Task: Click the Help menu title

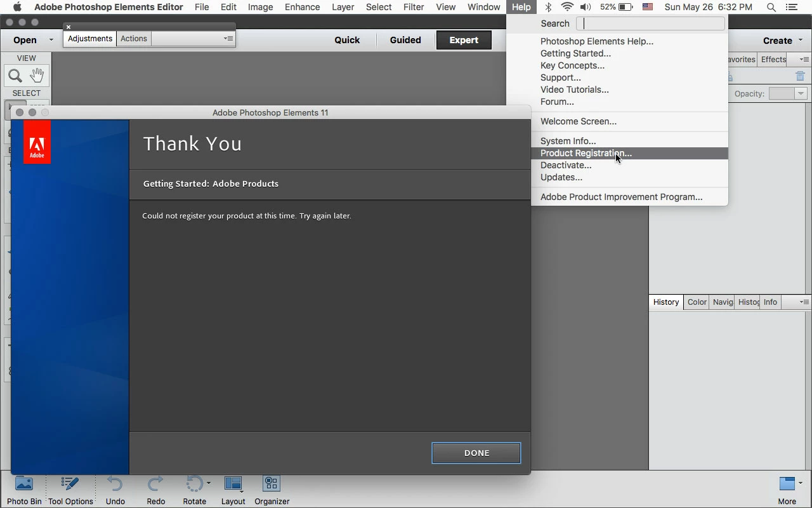Action: (x=521, y=7)
